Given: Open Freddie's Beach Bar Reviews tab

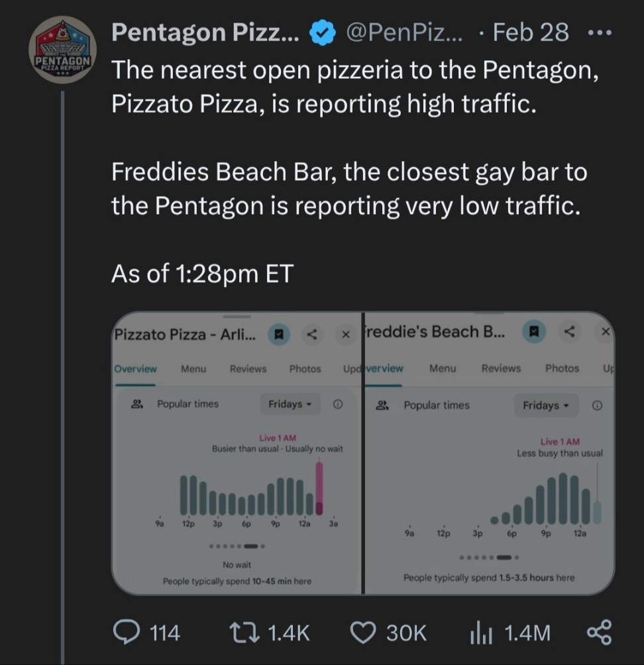Looking at the screenshot, I should (x=501, y=368).
